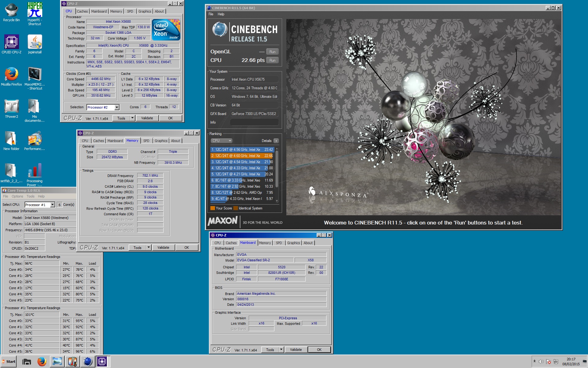
Task: Run the OpenGL benchmark
Action: 272,52
